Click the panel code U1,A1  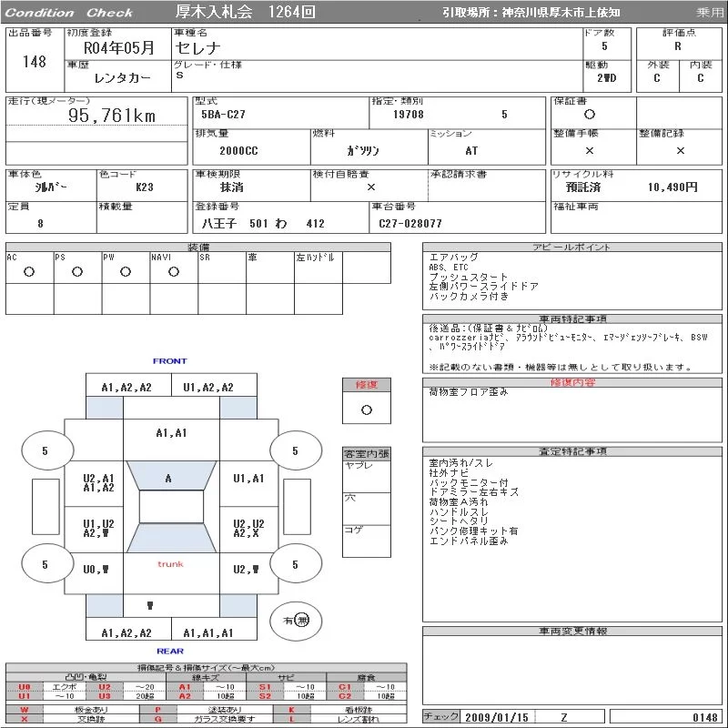[x=248, y=479]
